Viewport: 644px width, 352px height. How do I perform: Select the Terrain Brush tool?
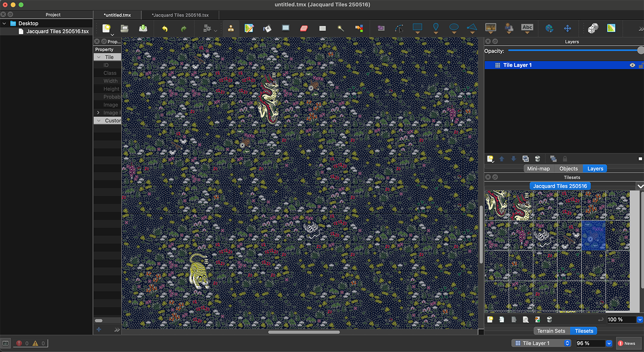(249, 28)
